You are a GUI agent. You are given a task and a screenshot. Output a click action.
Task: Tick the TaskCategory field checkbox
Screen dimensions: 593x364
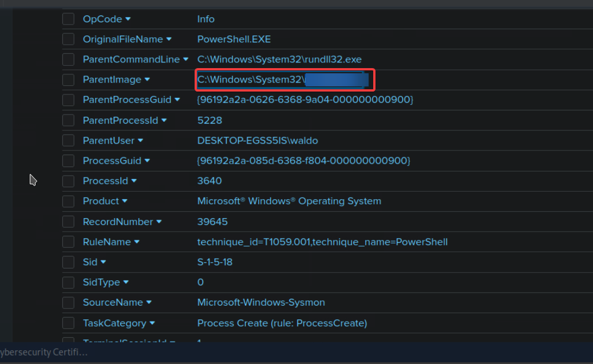pyautogui.click(x=68, y=323)
